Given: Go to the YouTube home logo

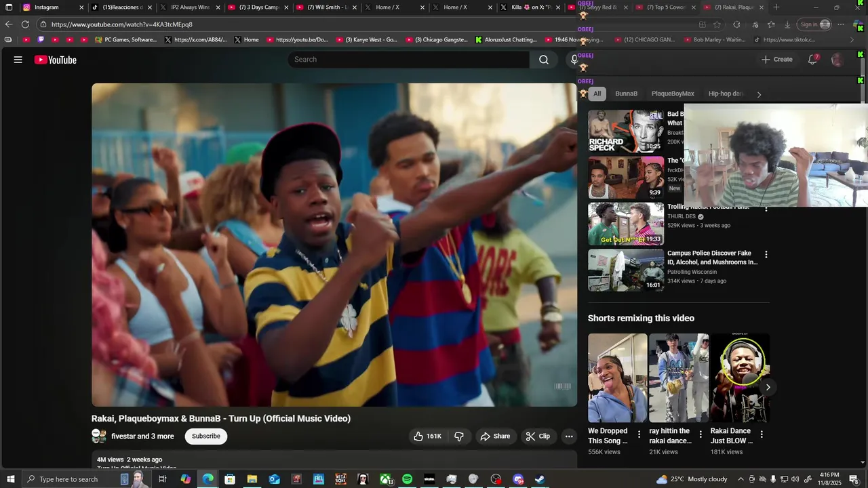Looking at the screenshot, I should click(x=56, y=60).
